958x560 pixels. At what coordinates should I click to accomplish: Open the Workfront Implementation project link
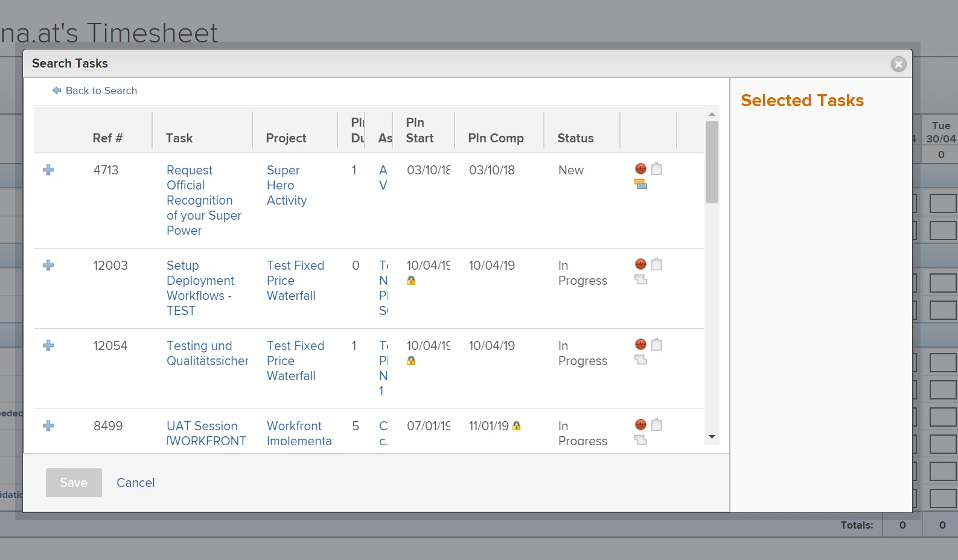click(x=299, y=433)
